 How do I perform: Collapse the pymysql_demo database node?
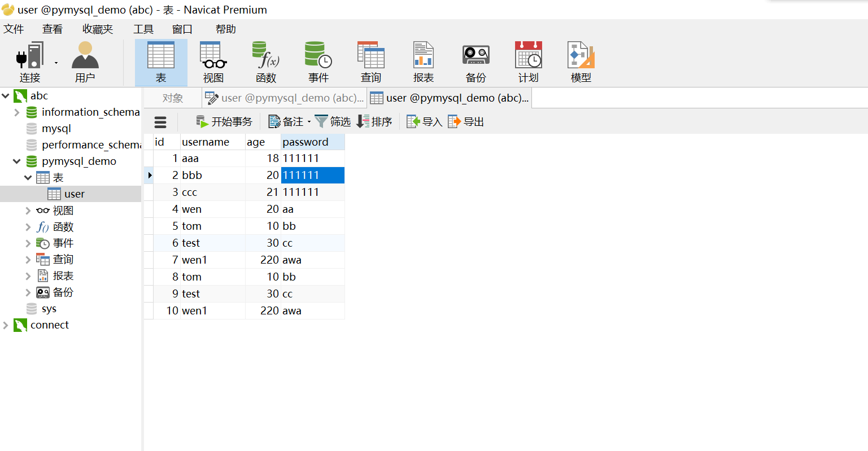tap(16, 161)
